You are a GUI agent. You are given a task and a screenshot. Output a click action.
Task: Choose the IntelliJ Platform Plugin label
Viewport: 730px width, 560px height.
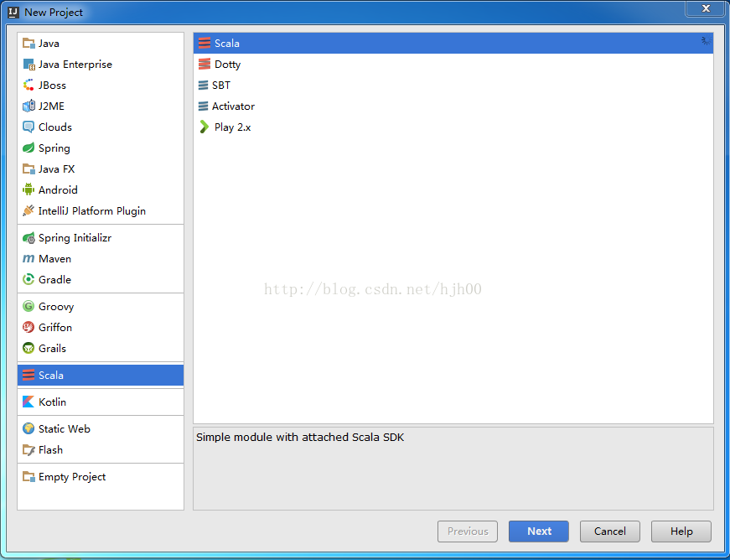(92, 211)
